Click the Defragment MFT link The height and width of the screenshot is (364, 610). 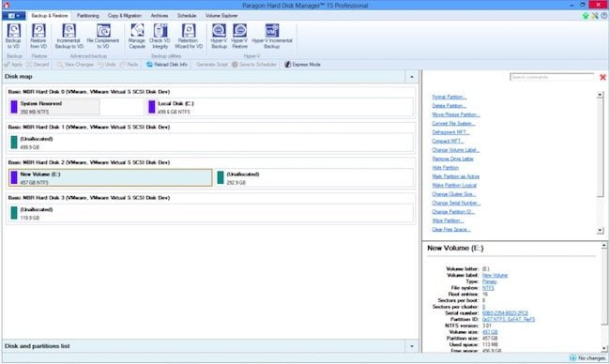point(450,132)
